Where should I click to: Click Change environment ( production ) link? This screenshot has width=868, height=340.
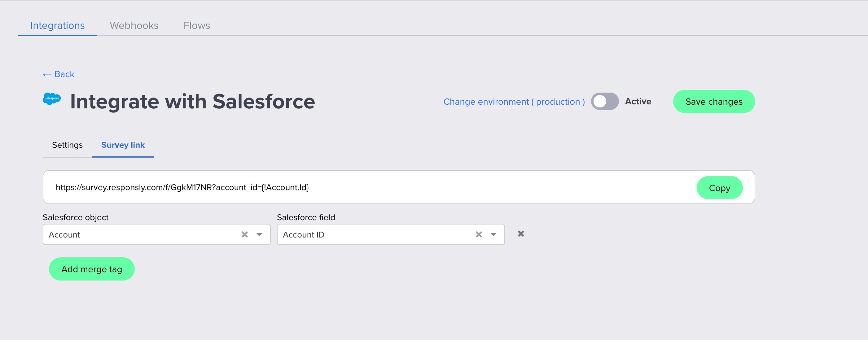[x=514, y=102]
